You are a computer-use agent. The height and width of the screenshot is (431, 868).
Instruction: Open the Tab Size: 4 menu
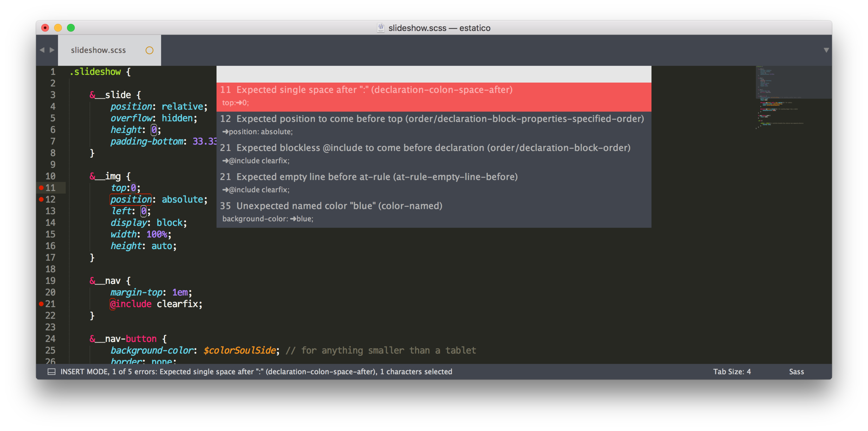[732, 372]
